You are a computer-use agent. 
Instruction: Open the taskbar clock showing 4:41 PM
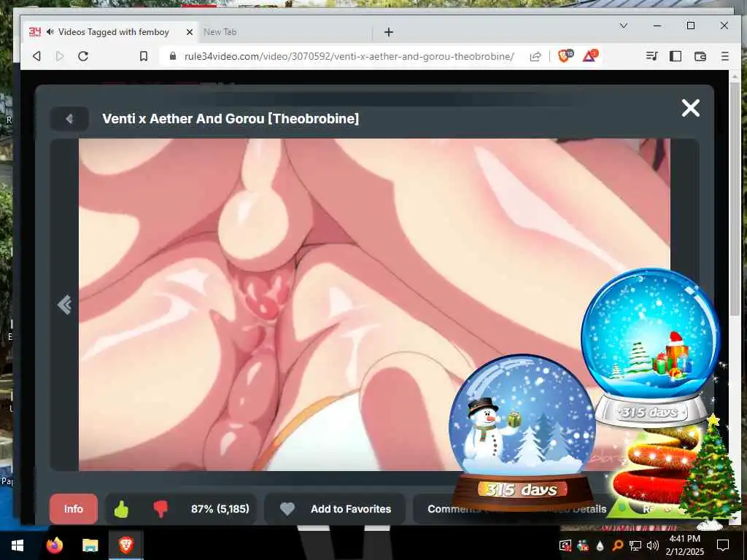pos(685,545)
